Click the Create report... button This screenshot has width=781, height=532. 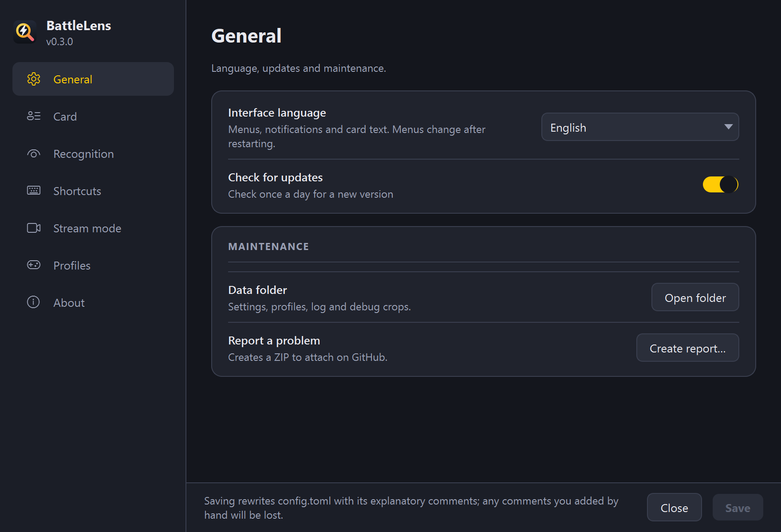[x=687, y=348]
